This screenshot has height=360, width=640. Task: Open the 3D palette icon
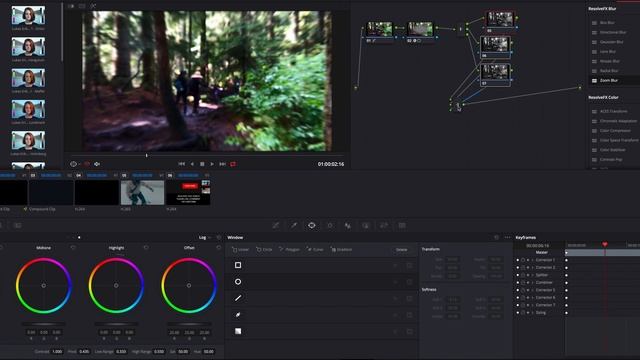[402, 225]
